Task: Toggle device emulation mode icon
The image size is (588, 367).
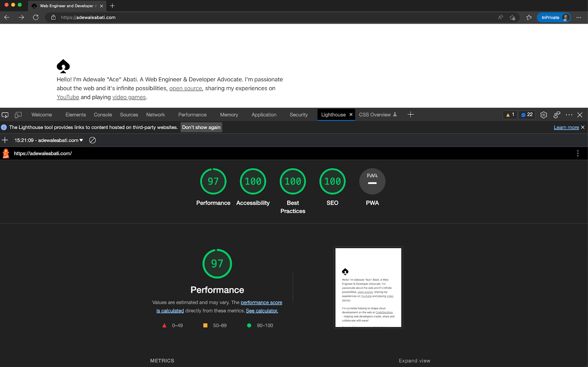Action: click(x=18, y=115)
